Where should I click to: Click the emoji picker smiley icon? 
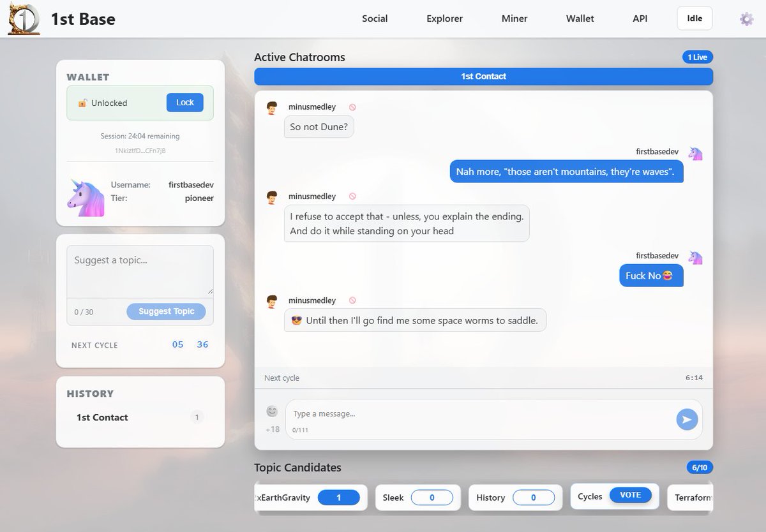273,411
